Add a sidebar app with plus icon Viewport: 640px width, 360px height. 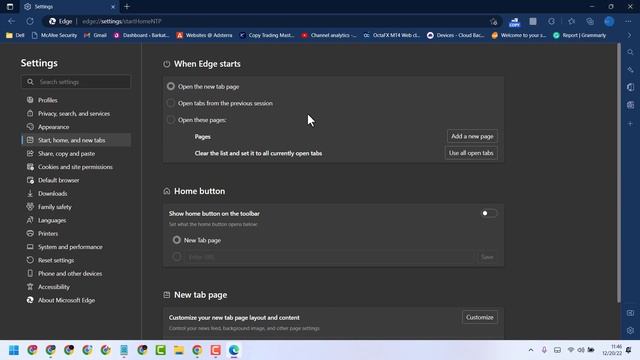point(630,123)
